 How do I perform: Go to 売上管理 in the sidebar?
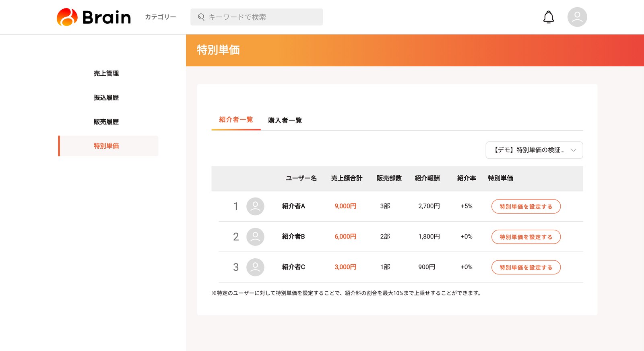(x=106, y=73)
